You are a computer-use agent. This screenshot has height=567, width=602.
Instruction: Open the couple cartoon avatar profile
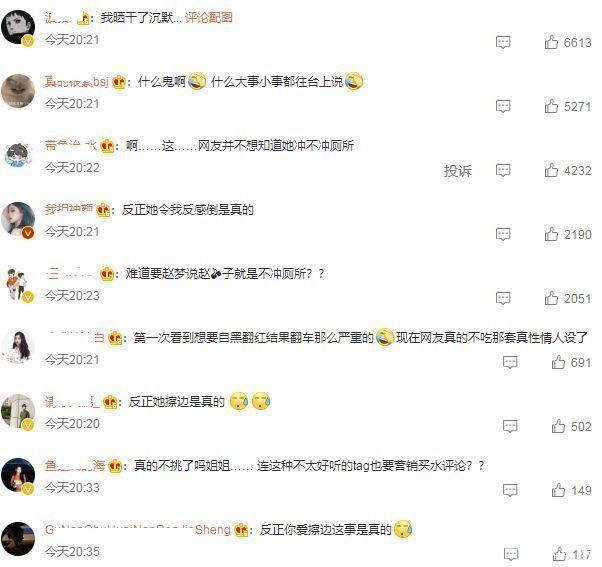point(18,284)
